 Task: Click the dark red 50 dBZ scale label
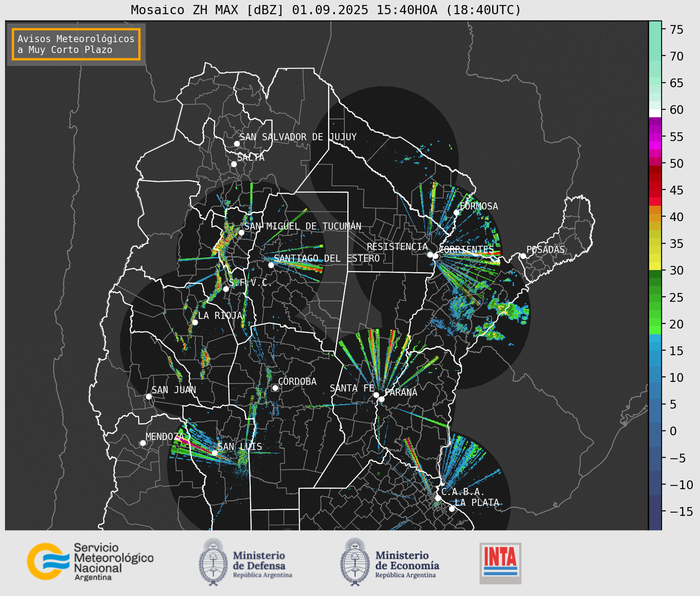(677, 163)
